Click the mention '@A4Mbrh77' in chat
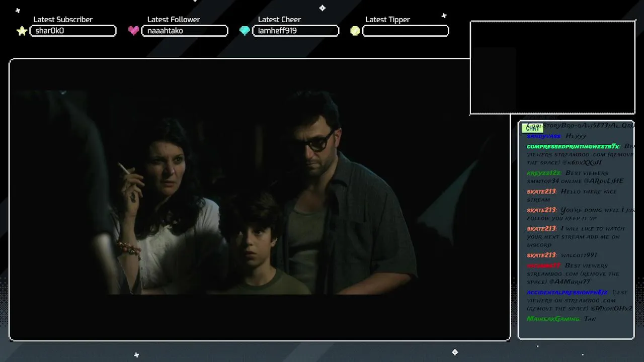The height and width of the screenshot is (362, 644). (570, 282)
